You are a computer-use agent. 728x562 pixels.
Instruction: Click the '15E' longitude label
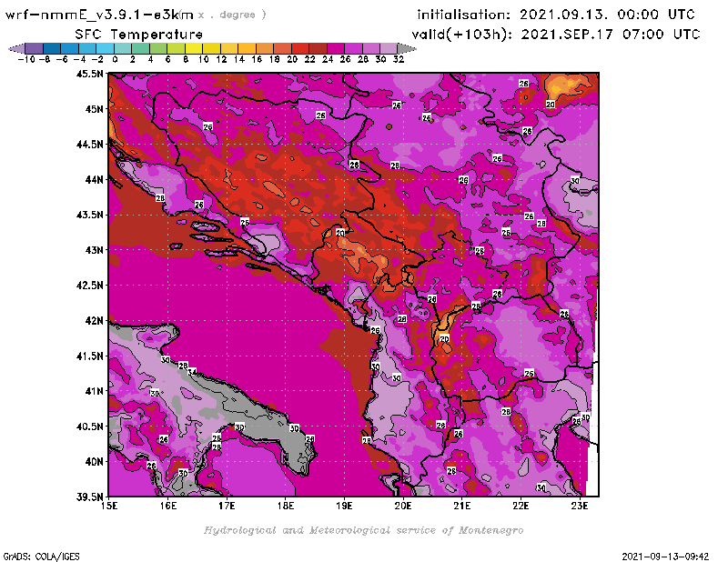coord(109,506)
